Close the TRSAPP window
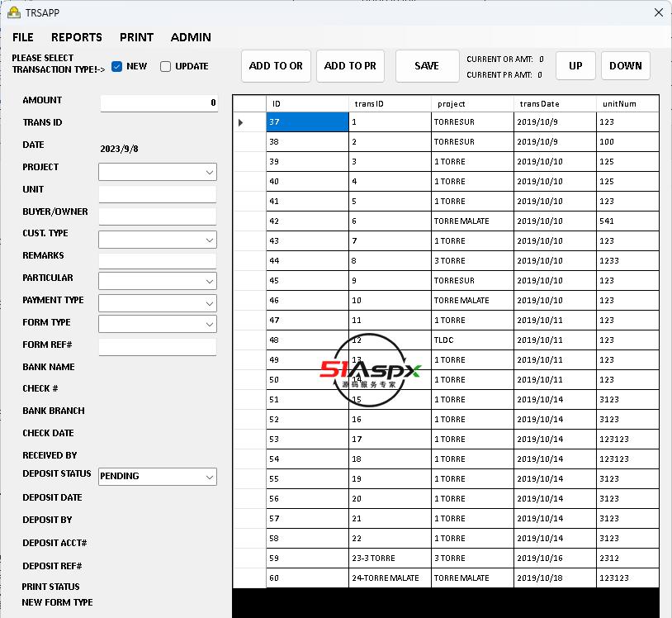Image resolution: width=672 pixels, height=618 pixels. (659, 12)
